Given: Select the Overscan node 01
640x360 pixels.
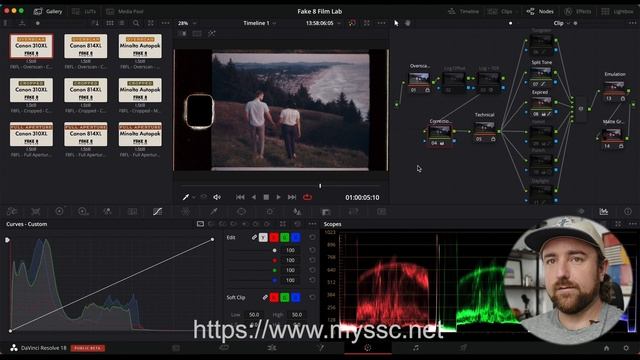Looking at the screenshot, I should pyautogui.click(x=419, y=81).
